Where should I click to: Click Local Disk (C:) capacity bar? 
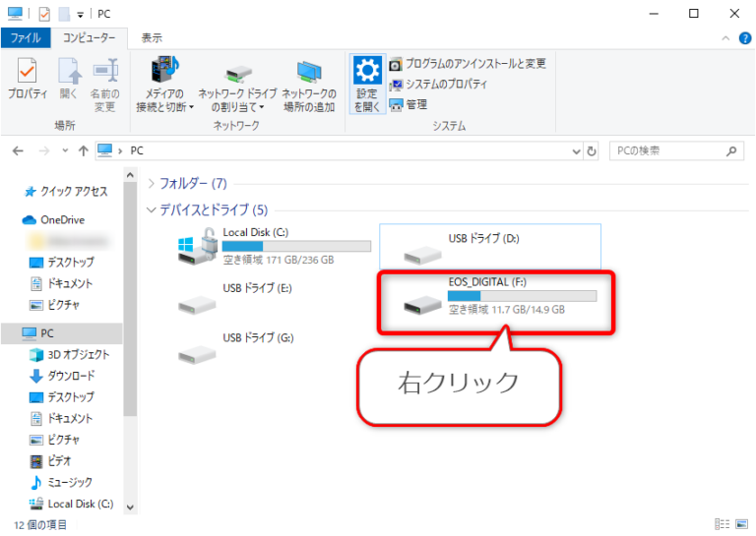pos(296,247)
